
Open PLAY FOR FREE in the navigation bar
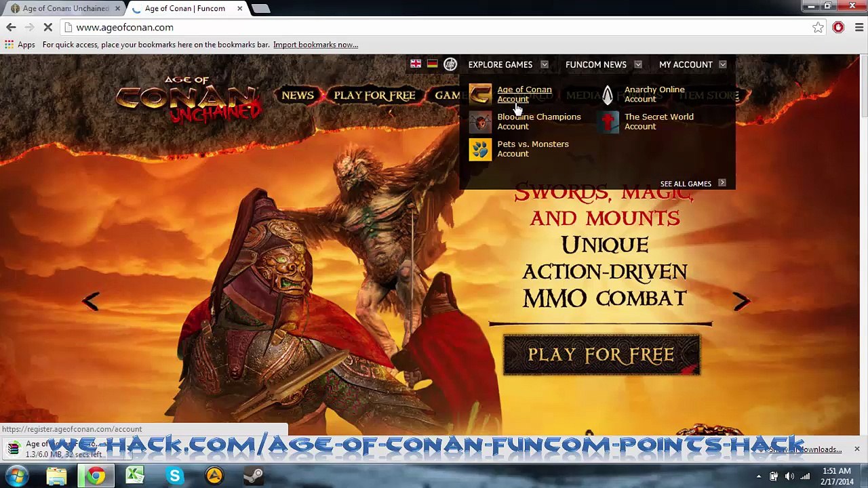pyautogui.click(x=374, y=96)
